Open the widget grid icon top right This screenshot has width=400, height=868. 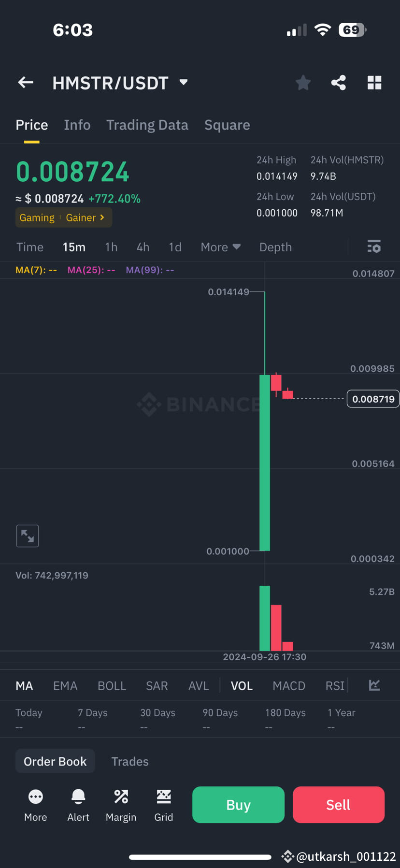(x=374, y=82)
